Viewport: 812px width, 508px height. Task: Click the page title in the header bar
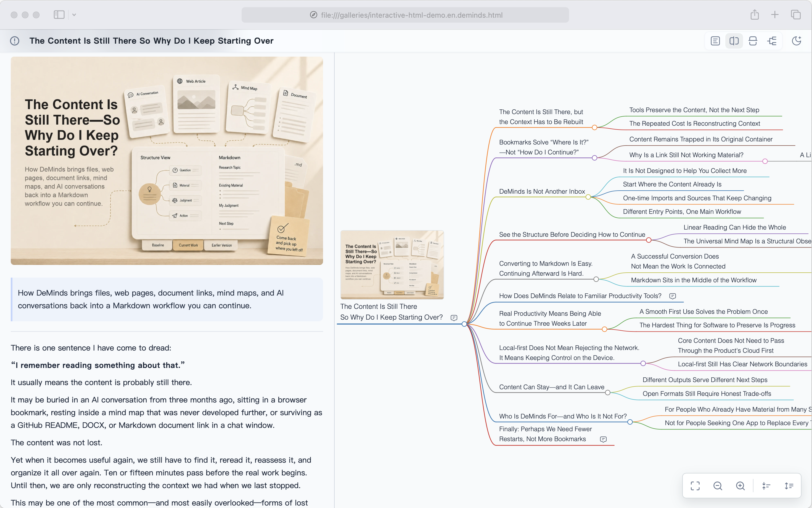coord(152,41)
